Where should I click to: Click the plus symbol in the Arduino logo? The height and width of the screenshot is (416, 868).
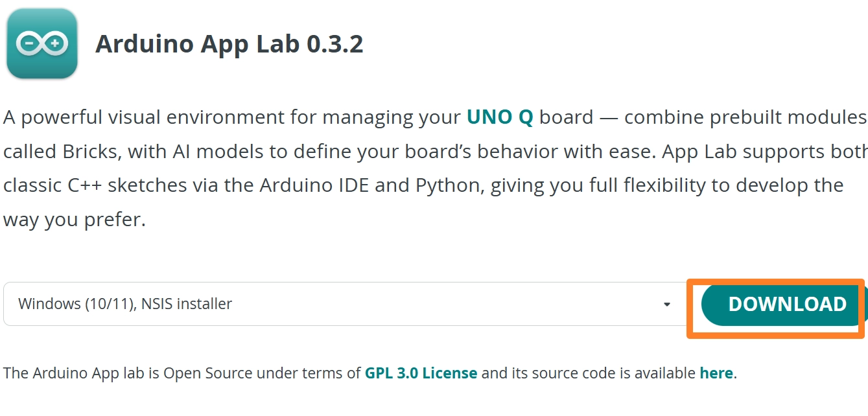click(x=55, y=44)
